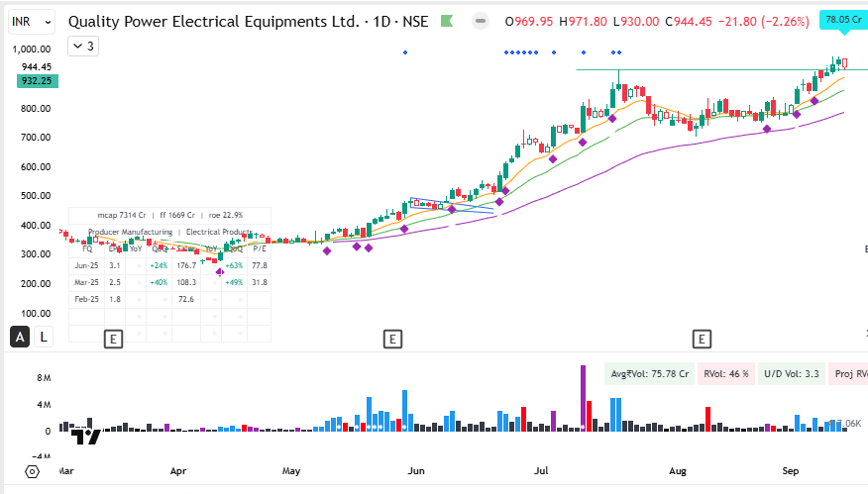Open chart settings hexagon icon

point(32,472)
